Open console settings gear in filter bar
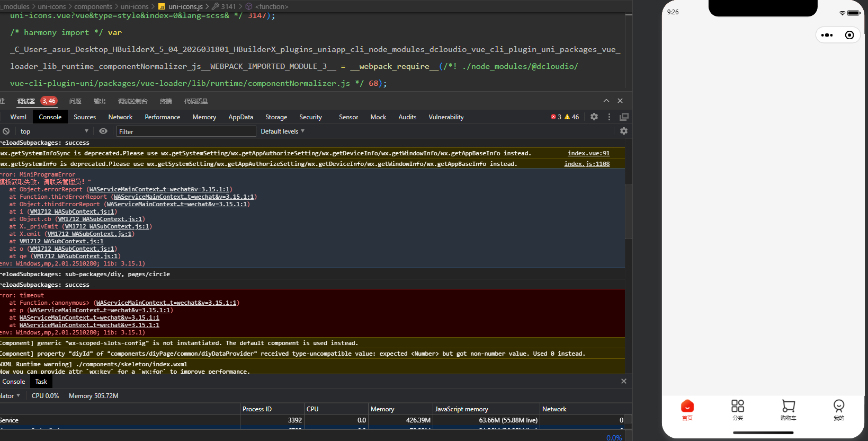 pos(624,131)
